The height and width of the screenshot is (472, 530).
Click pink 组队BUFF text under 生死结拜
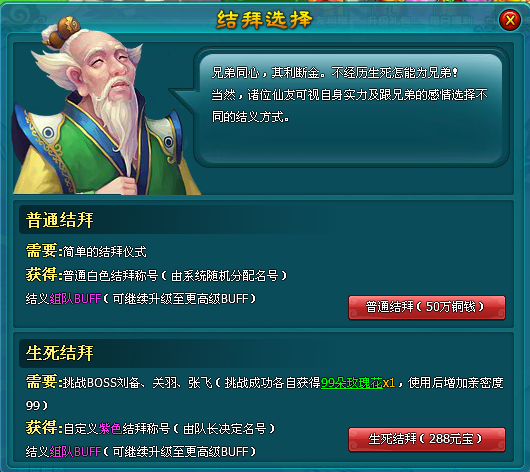pyautogui.click(x=75, y=452)
